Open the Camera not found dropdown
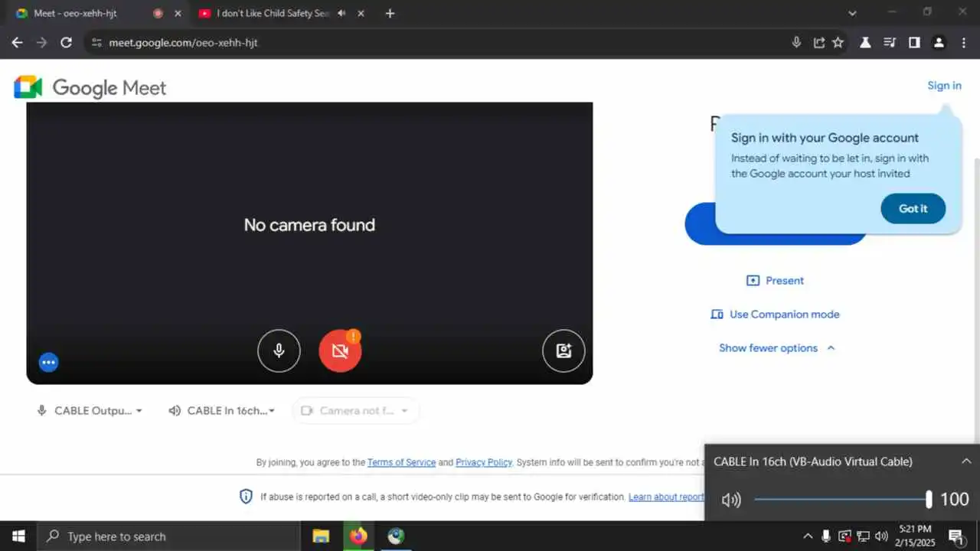Screen dimensions: 980x551 [355, 411]
